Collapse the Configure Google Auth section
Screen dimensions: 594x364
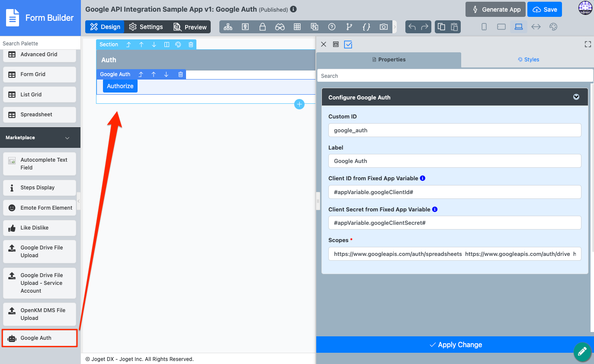coord(576,97)
